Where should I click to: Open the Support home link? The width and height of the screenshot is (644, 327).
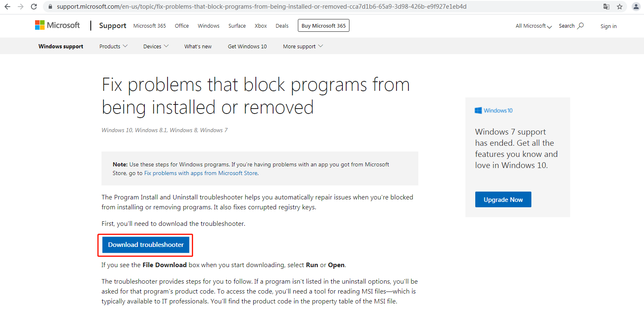click(x=113, y=26)
